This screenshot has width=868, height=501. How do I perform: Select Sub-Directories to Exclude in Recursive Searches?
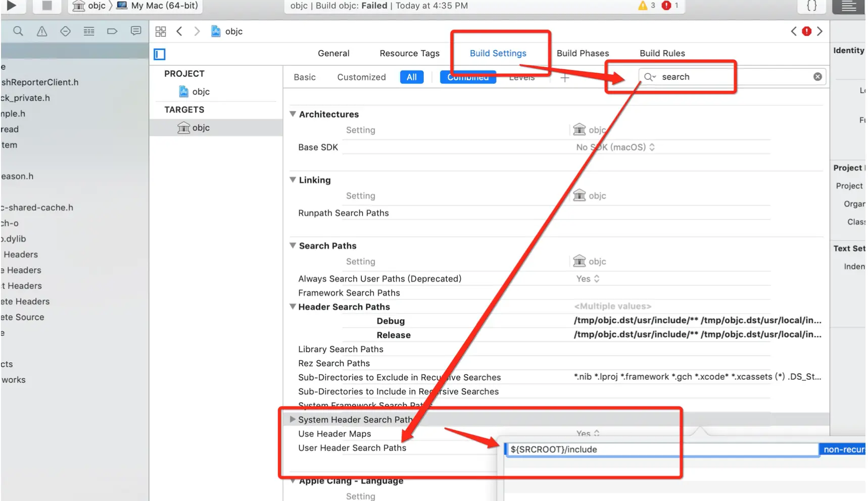[x=399, y=378]
